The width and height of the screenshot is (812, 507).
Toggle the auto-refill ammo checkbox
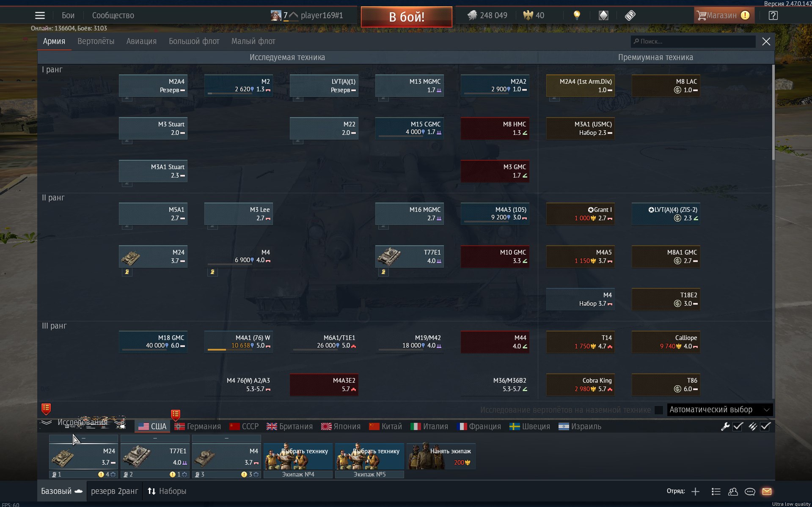pos(765,426)
